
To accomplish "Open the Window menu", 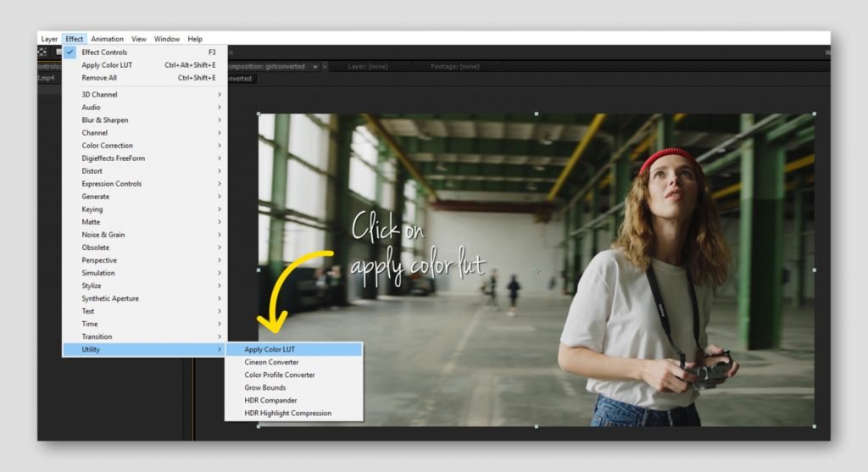I will pyautogui.click(x=167, y=39).
